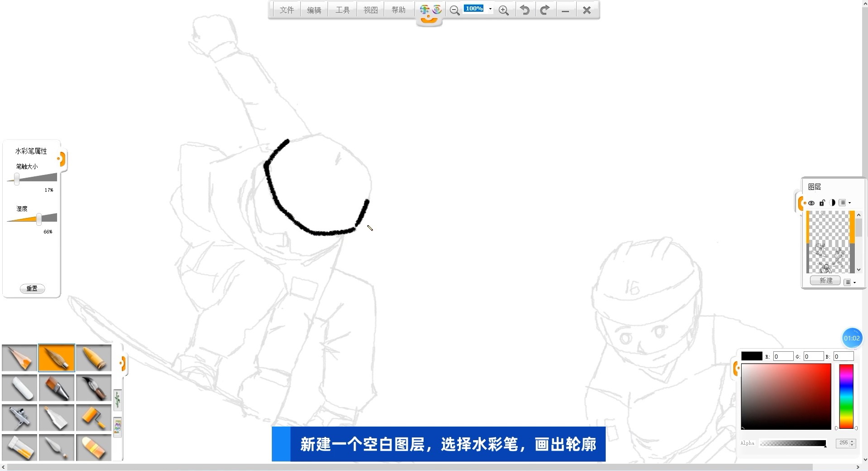Open the zoom percentage dropdown
The height and width of the screenshot is (471, 868).
490,9
